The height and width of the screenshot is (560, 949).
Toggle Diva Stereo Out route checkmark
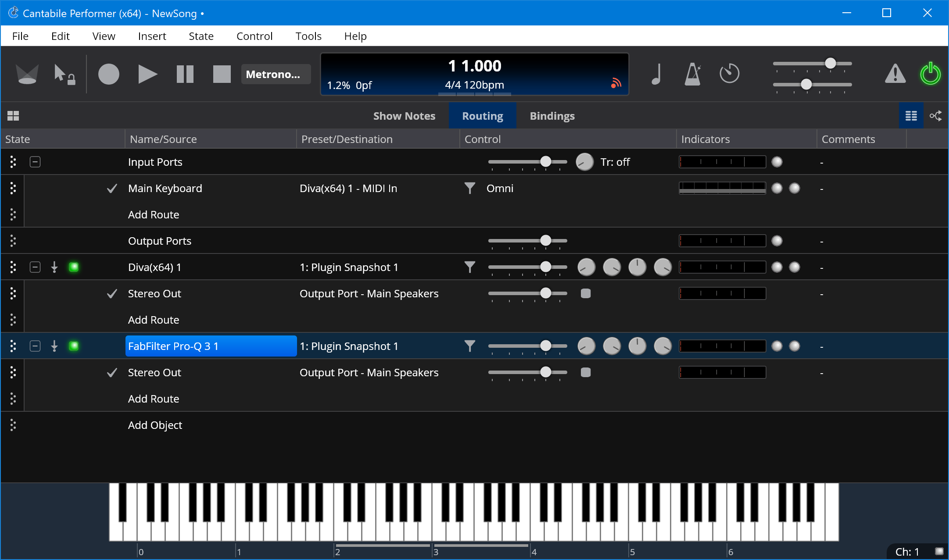112,293
